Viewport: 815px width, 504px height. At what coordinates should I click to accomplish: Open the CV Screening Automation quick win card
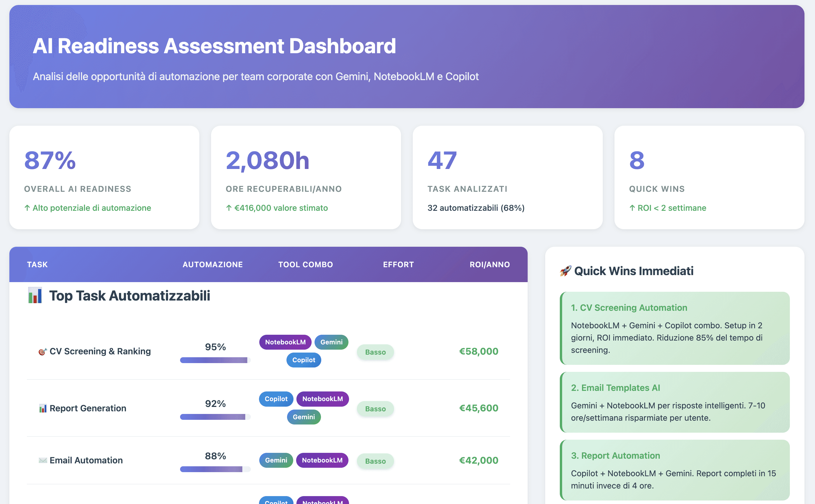[x=675, y=328]
